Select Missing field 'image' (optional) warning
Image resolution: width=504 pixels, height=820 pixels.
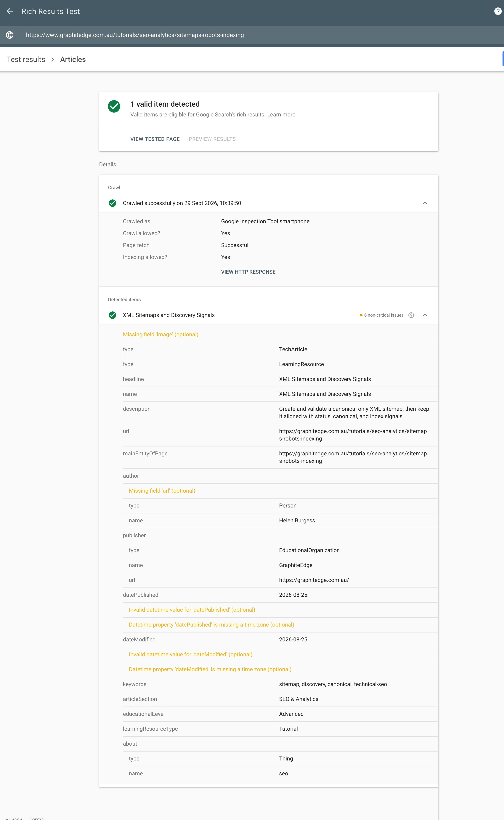click(x=161, y=334)
